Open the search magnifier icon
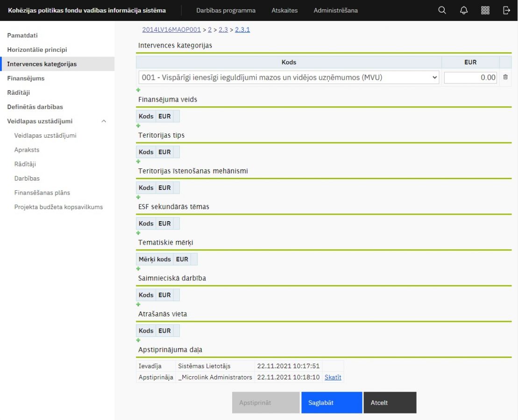Screen dimensions: 518x420 click(x=442, y=10)
